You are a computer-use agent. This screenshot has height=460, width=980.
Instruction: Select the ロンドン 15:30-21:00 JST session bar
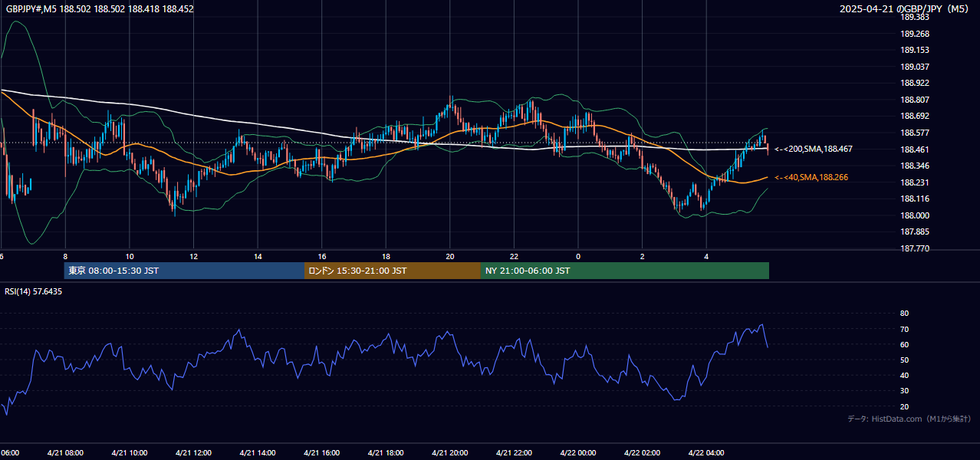393,271
